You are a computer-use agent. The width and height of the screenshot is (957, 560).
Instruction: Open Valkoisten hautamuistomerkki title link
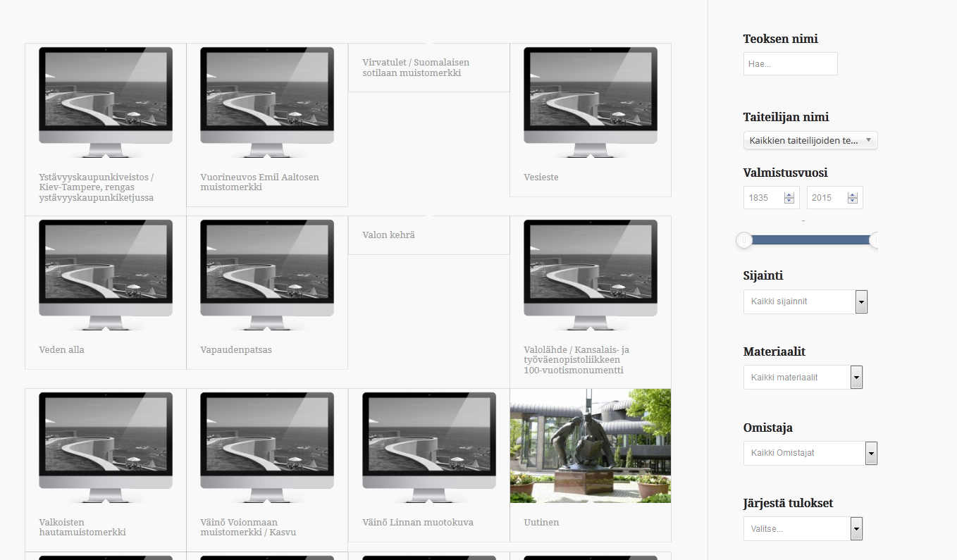pos(82,528)
